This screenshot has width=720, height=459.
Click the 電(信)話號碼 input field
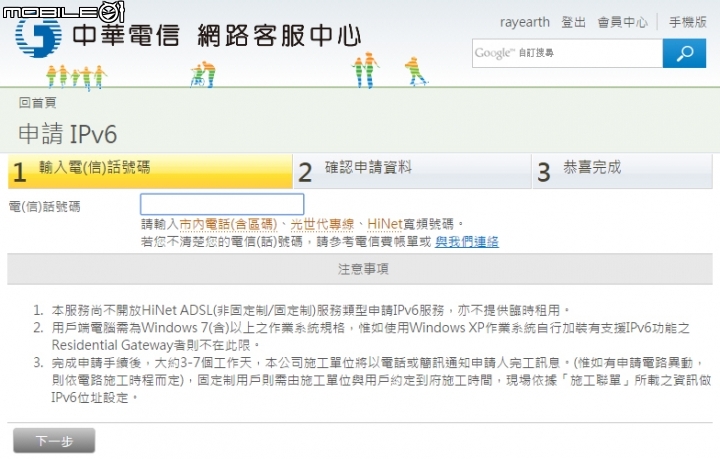tap(222, 204)
